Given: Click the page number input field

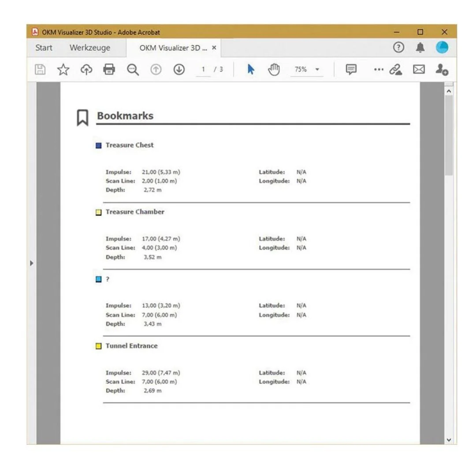Looking at the screenshot, I should (x=203, y=70).
